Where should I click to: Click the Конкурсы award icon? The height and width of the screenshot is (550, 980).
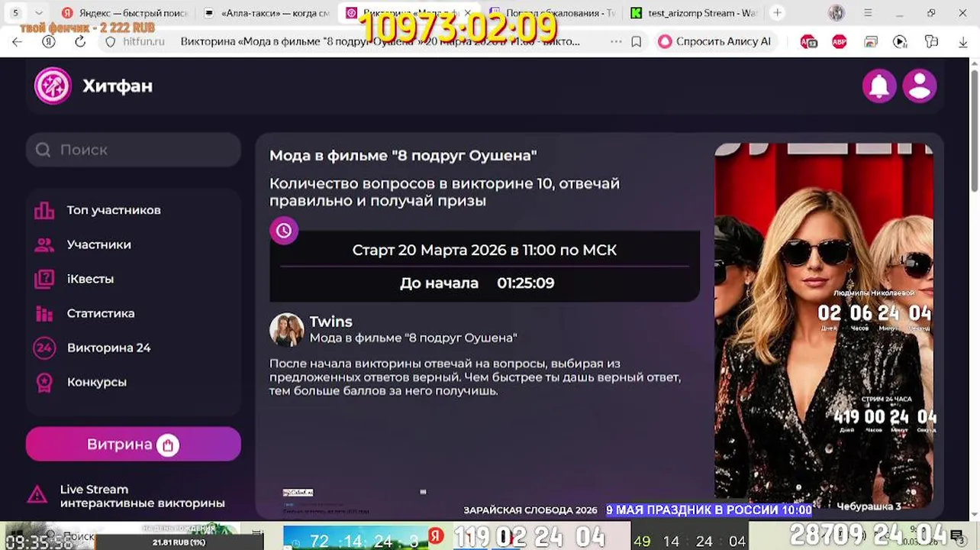tap(44, 382)
